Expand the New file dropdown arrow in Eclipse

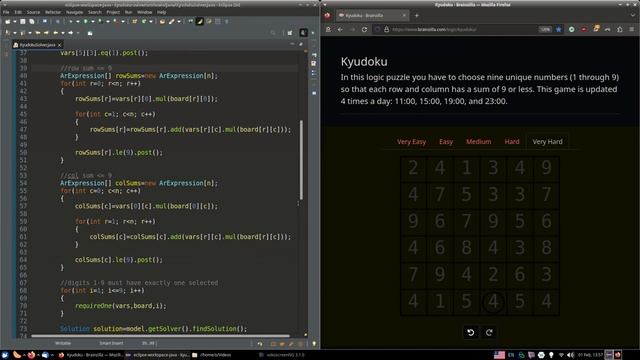[15, 21]
